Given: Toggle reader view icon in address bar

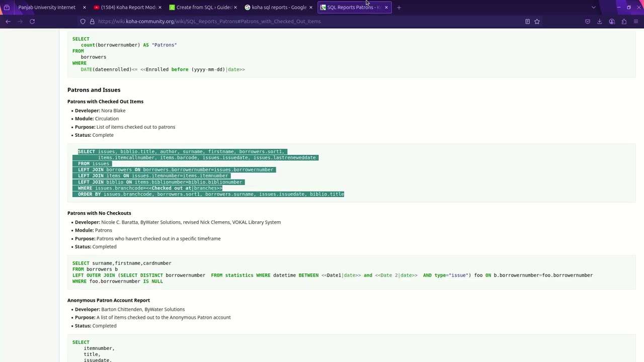Looking at the screenshot, I should pyautogui.click(x=527, y=22).
